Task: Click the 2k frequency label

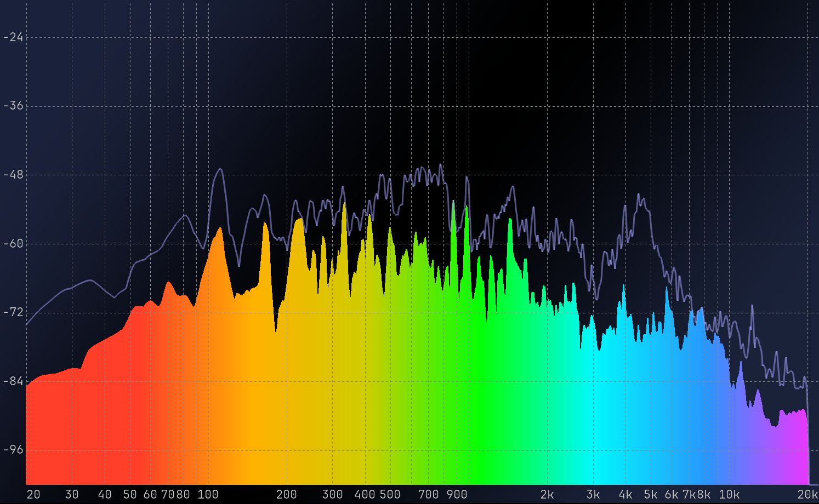Action: pyautogui.click(x=547, y=495)
